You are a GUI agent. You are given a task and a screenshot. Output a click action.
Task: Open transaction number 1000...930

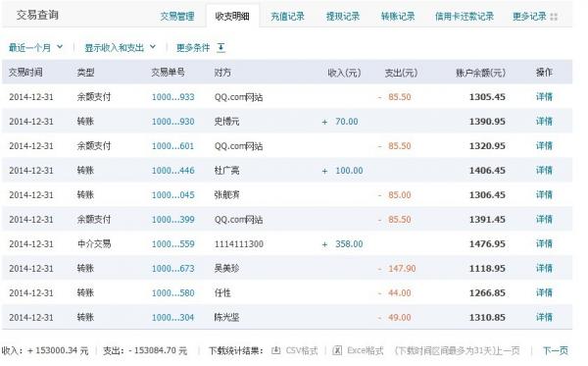(x=172, y=122)
